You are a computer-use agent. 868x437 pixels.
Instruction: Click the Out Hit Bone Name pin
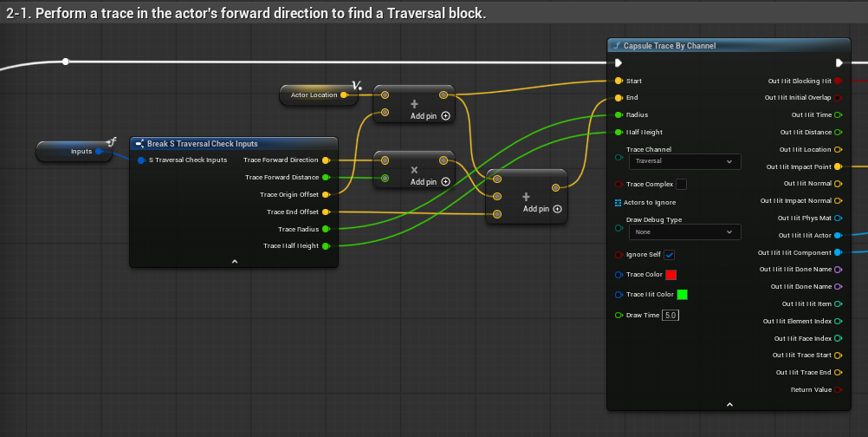[x=838, y=286]
